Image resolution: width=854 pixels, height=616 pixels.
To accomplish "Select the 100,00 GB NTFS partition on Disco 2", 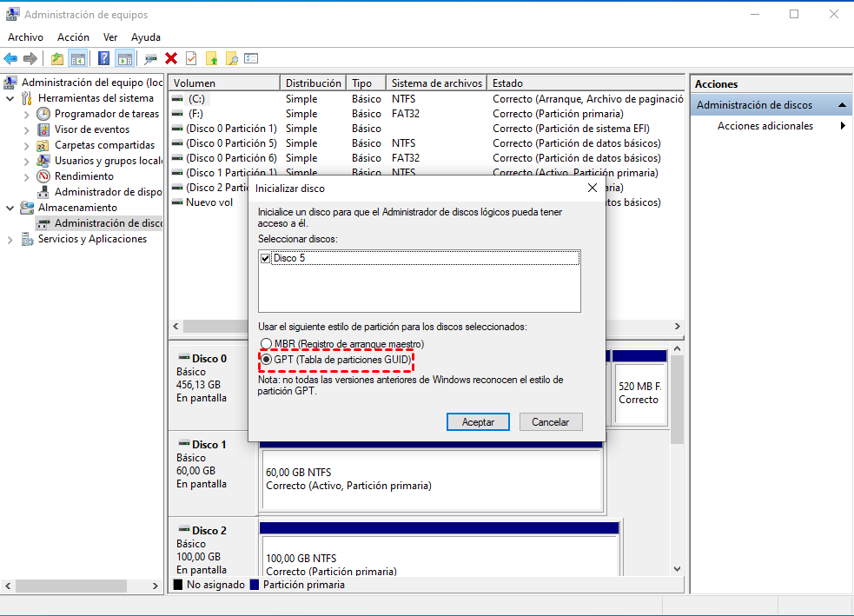I will tap(440, 555).
